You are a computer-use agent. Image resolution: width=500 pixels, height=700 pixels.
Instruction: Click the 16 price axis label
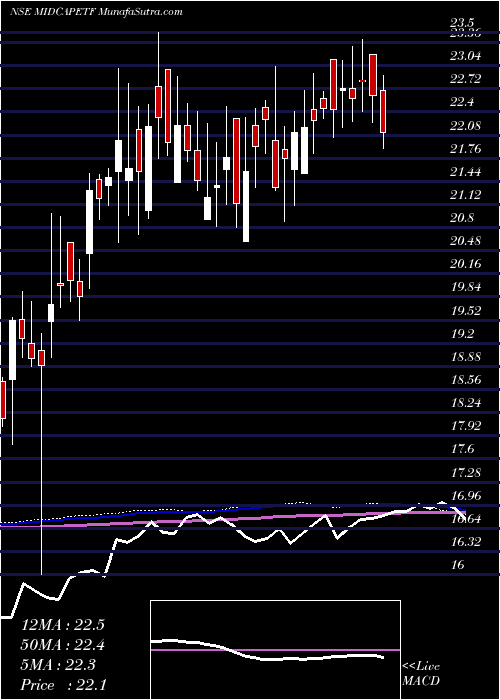(x=459, y=565)
